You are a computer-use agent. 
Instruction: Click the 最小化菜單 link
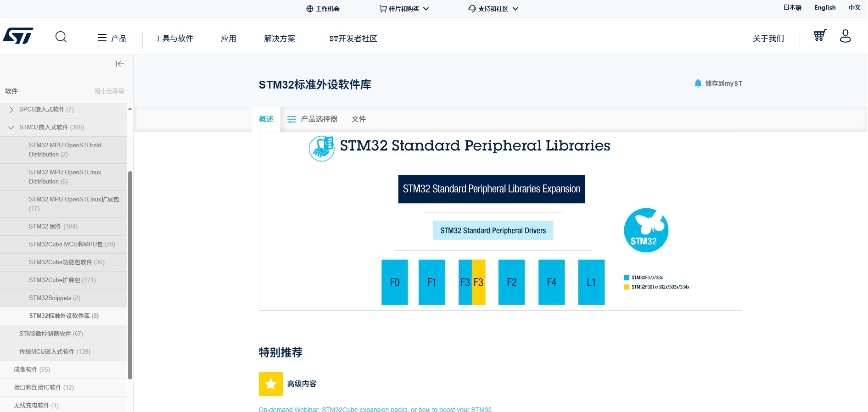pos(109,91)
